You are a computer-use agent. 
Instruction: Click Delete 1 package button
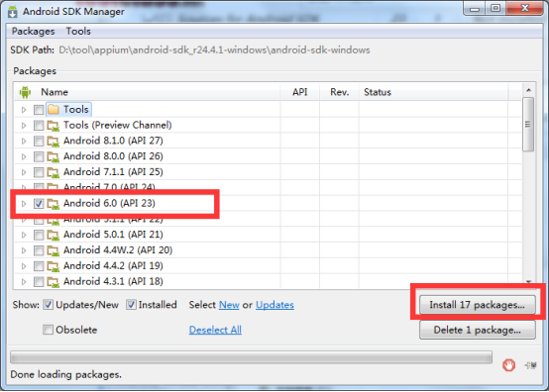click(x=478, y=330)
